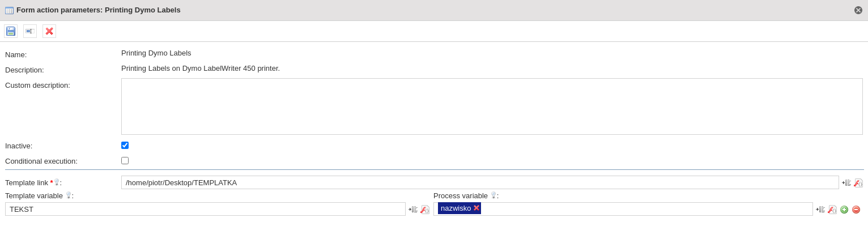The width and height of the screenshot is (868, 226).
Task: Click the rename field toolbar icon
Action: (30, 31)
